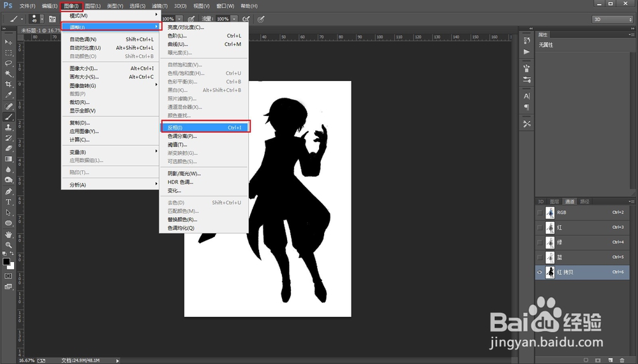Toggle pressure for size button
This screenshot has height=364, width=638.
pos(261,19)
